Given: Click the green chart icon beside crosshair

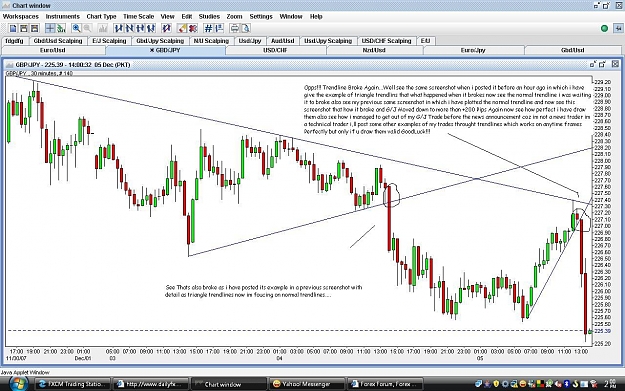Looking at the screenshot, I should (x=61, y=28).
